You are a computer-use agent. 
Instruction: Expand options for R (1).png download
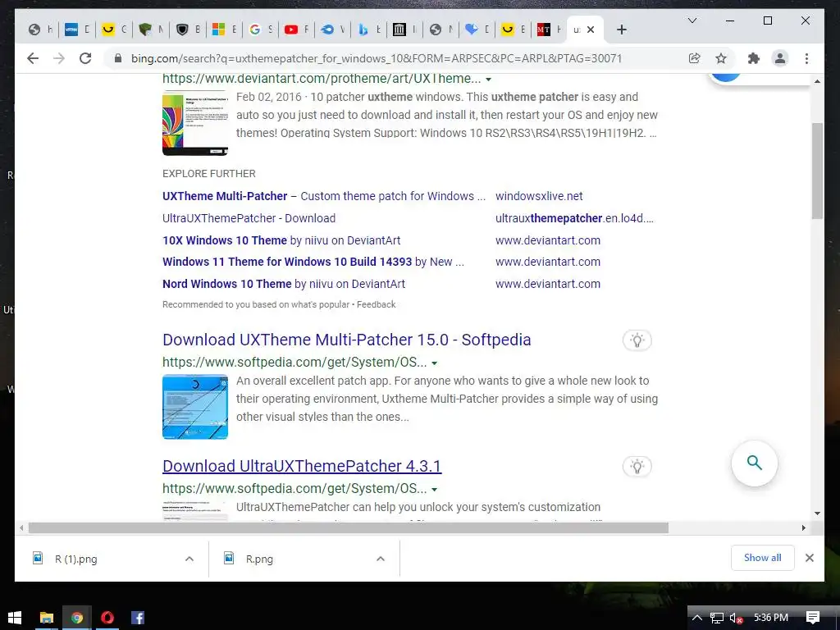point(189,559)
